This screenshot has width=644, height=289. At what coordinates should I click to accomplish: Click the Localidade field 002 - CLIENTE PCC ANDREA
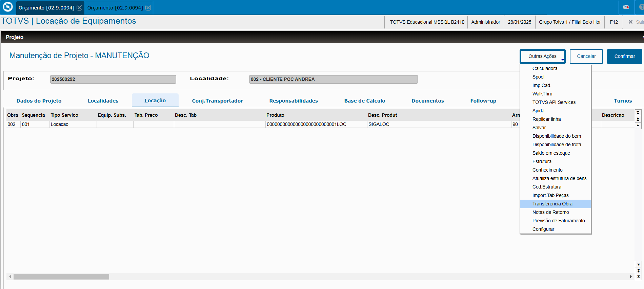[x=334, y=79]
